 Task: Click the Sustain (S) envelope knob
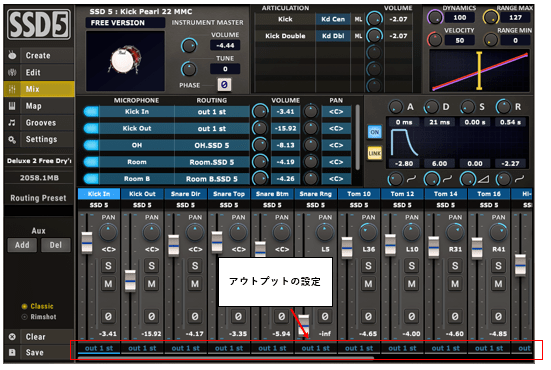(468, 107)
